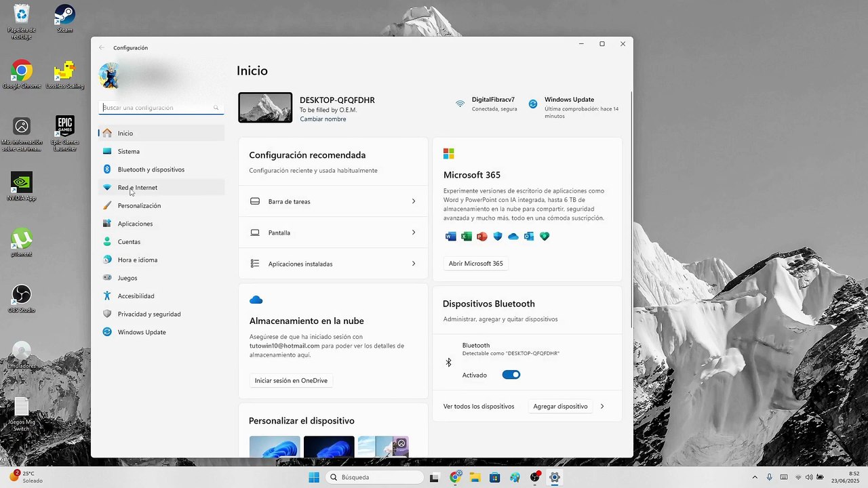Screen dimensions: 868x488
Task: Click the settings window vertical scrollbar
Action: [631, 209]
